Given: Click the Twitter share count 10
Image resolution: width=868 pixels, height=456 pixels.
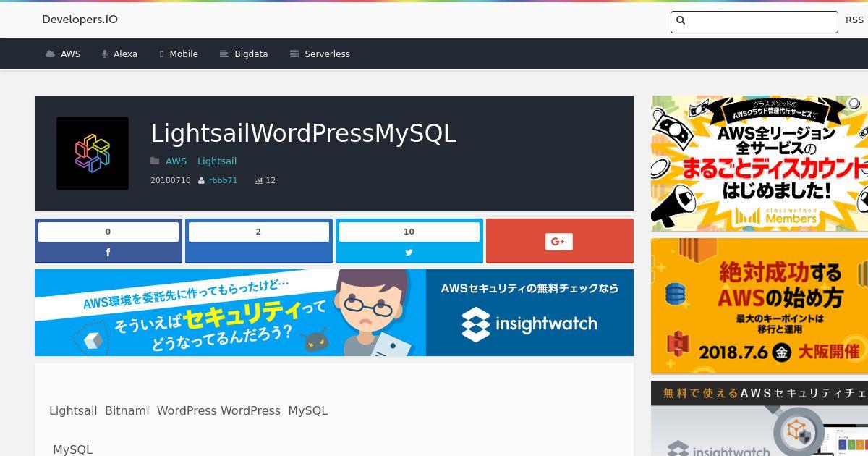Looking at the screenshot, I should tap(409, 232).
